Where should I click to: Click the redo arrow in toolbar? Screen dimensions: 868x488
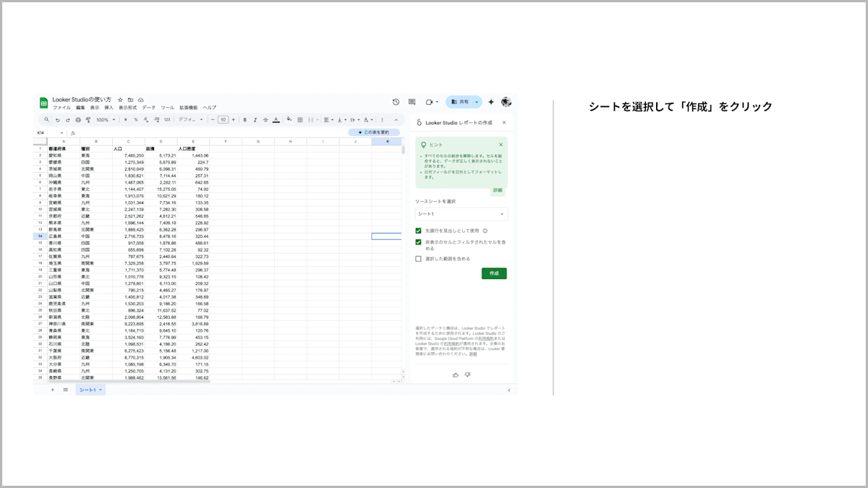pyautogui.click(x=68, y=120)
